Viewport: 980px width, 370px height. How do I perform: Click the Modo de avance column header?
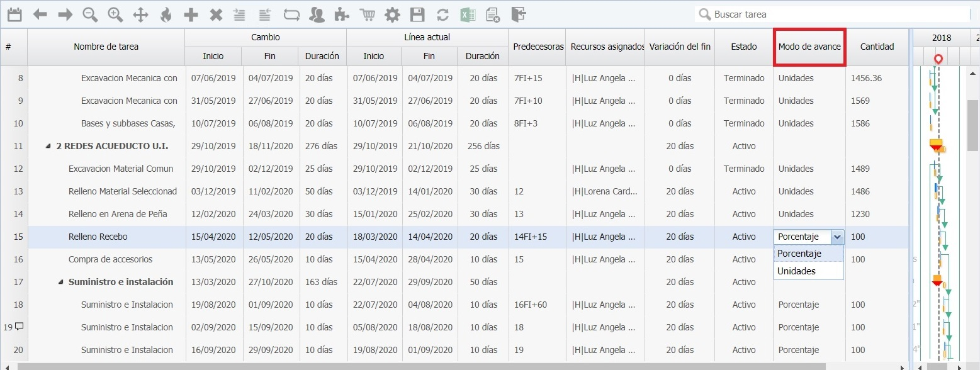(x=809, y=47)
